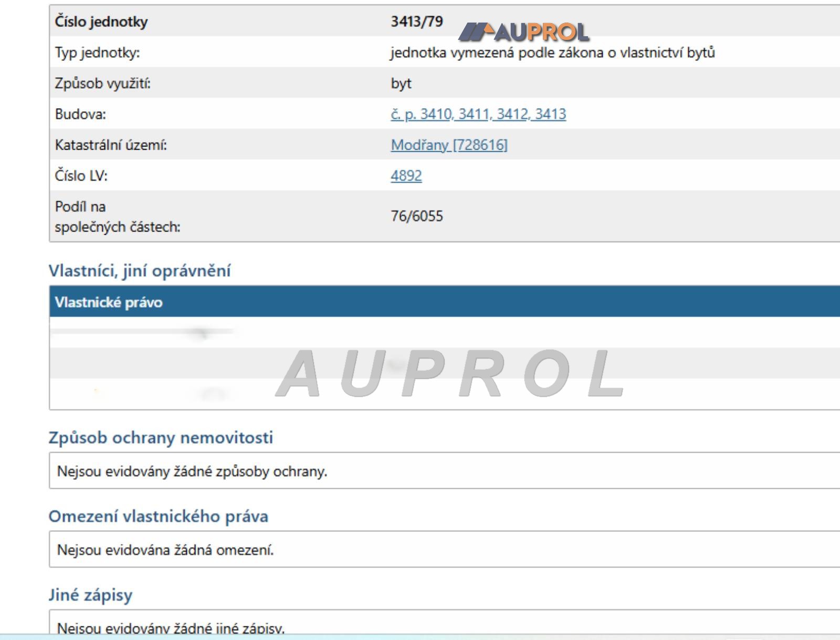The height and width of the screenshot is (640, 840).
Task: Click the Omezení vlastnického práva heading
Action: click(x=158, y=516)
